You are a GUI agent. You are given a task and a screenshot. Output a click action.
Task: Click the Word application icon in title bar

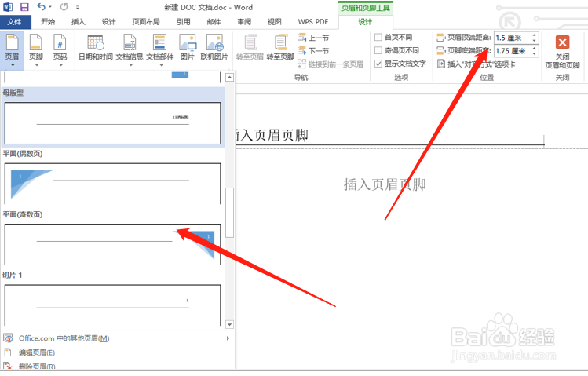pyautogui.click(x=8, y=7)
